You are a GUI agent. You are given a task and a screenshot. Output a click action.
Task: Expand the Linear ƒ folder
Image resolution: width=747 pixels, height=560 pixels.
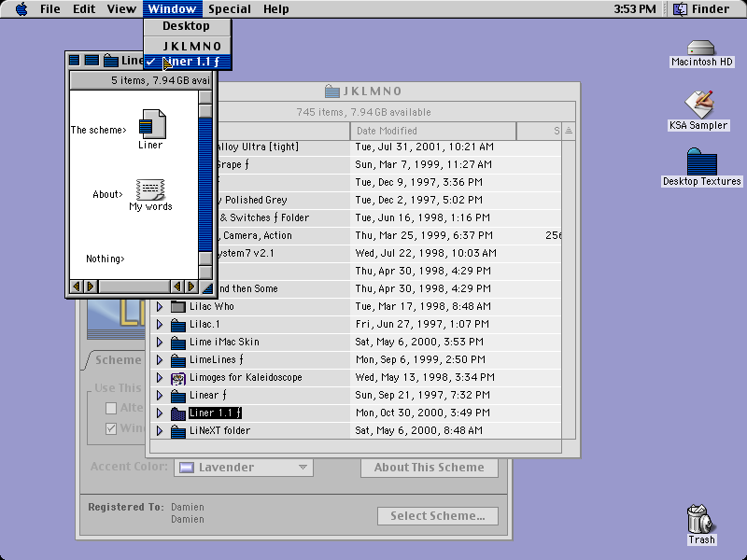click(x=160, y=395)
